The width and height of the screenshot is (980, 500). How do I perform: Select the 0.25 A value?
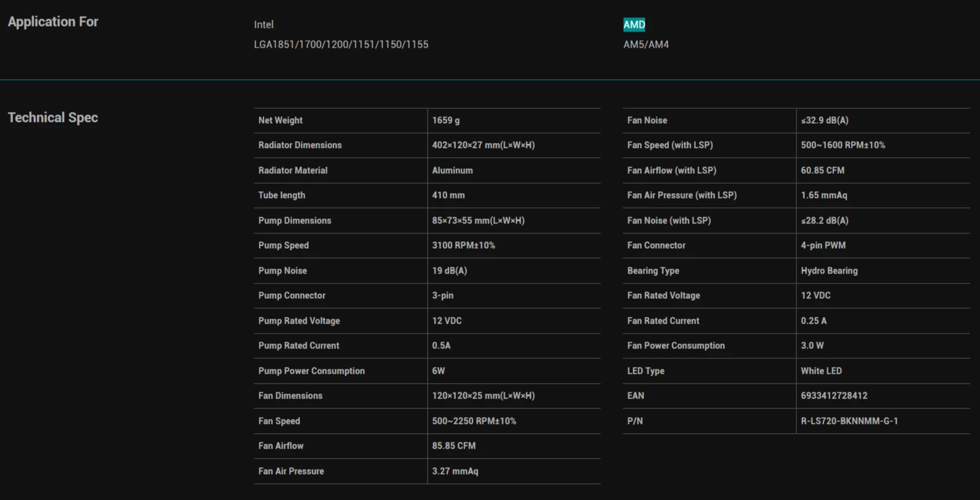(x=814, y=321)
